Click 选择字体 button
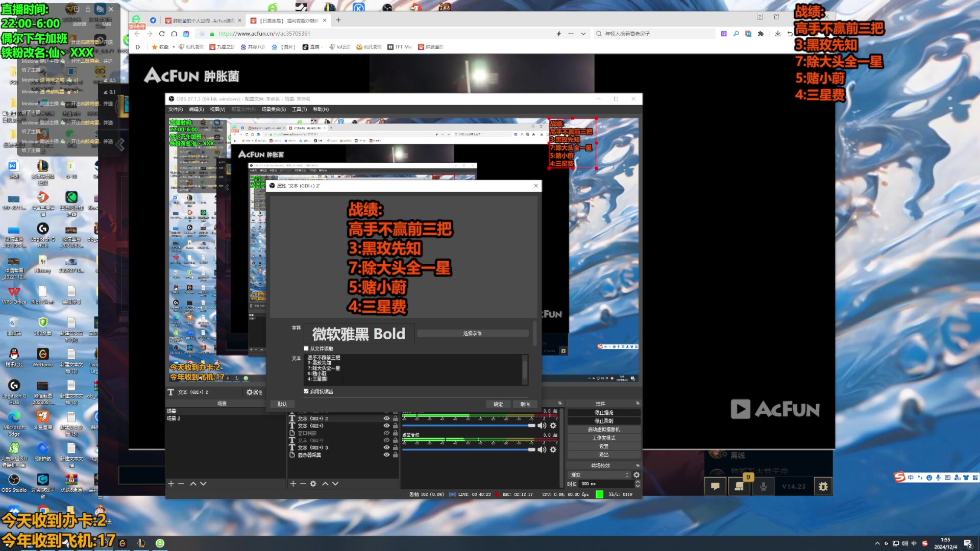Screen dimensions: 980x551 [473, 334]
